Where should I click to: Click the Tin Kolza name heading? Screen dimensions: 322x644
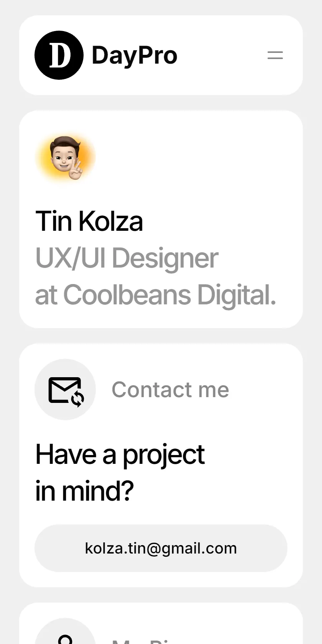pos(89,221)
